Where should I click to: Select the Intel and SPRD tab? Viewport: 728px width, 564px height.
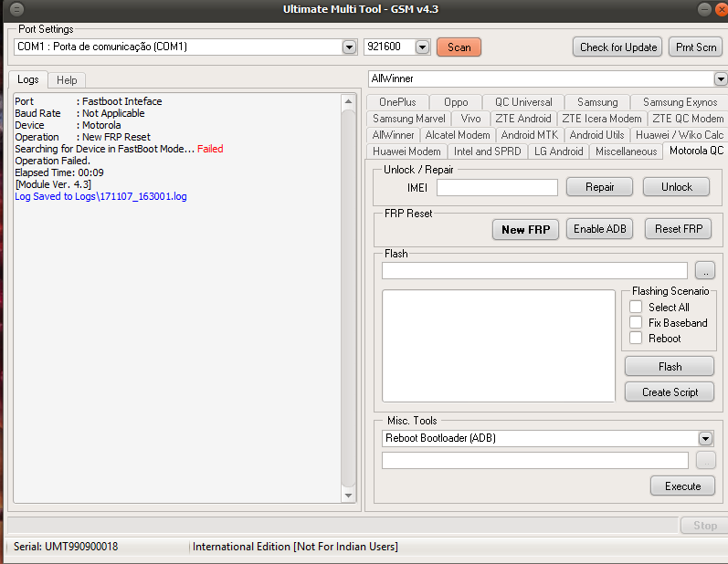(487, 151)
